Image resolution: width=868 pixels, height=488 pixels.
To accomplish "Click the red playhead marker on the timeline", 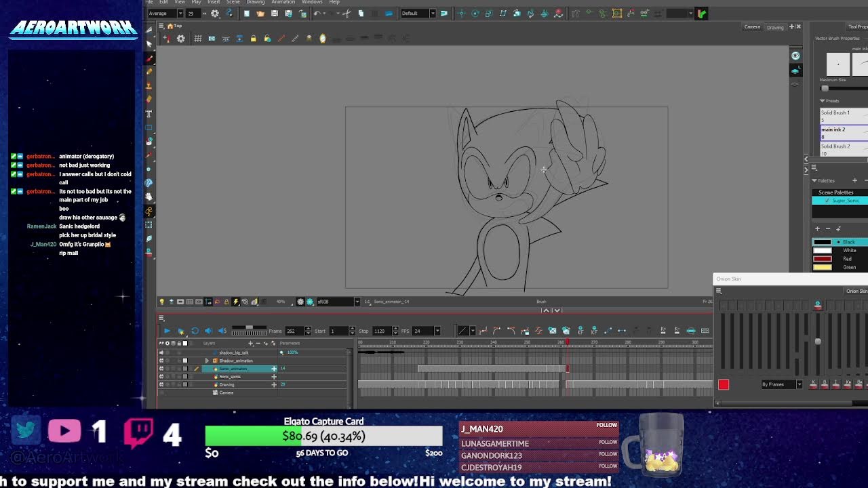I will point(567,343).
